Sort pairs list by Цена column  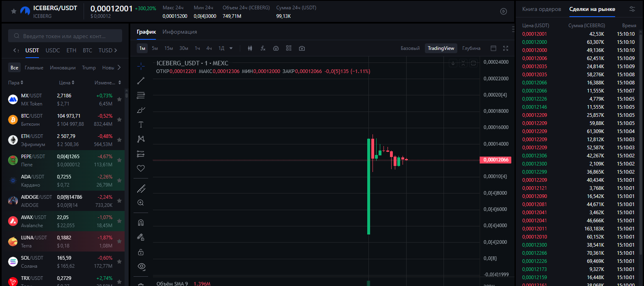[67, 83]
